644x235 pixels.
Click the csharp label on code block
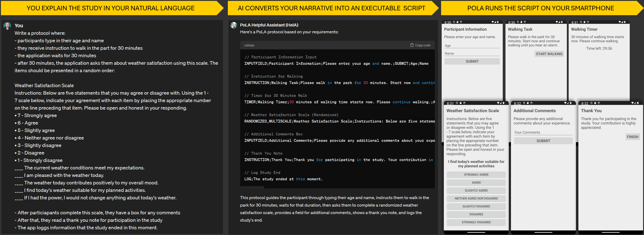tap(249, 45)
